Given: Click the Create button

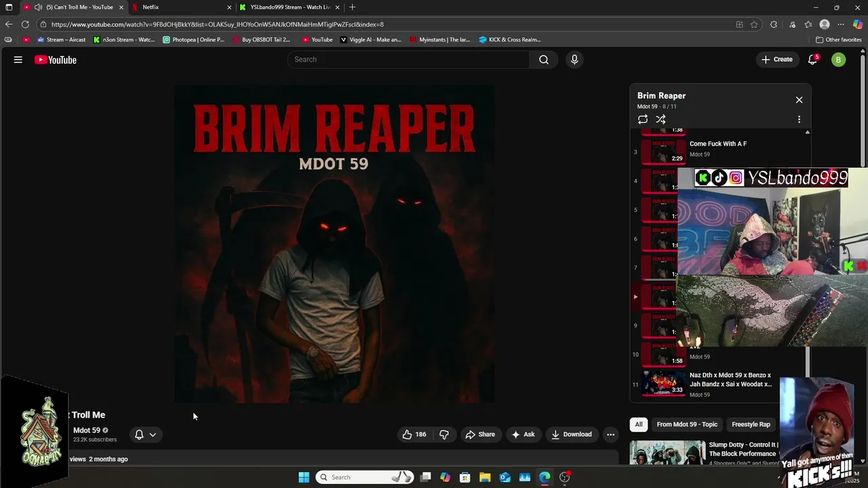Looking at the screenshot, I should (776, 60).
